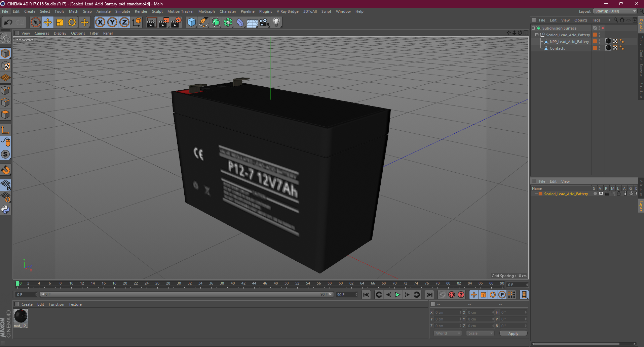Click the 0 F–90 F preview range slider bar

(187, 294)
